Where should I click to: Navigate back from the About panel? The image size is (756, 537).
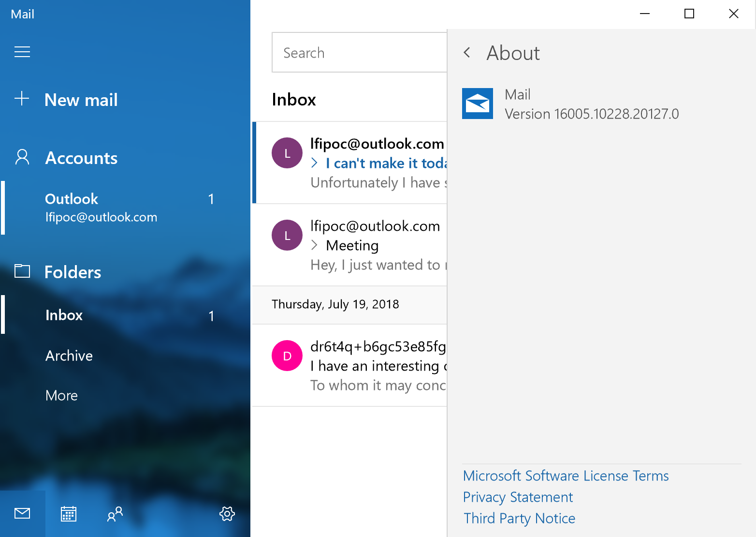[467, 52]
